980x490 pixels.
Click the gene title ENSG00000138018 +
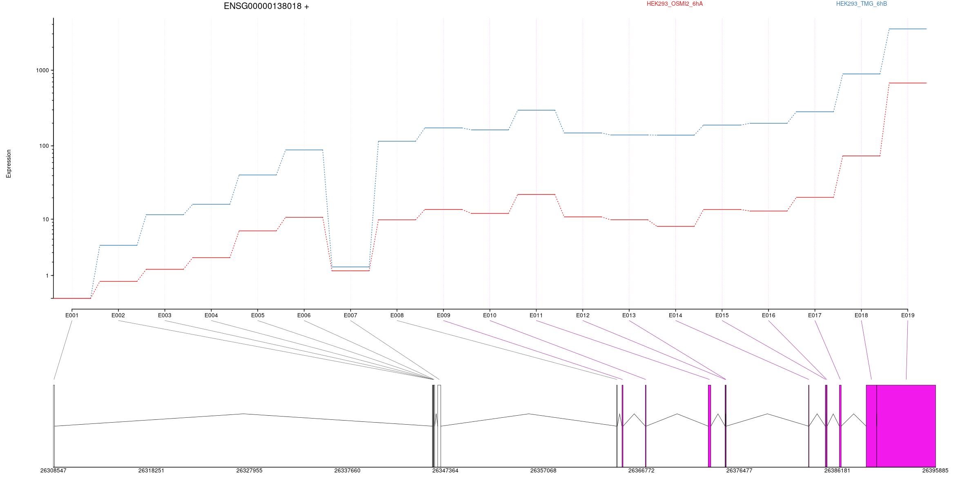[266, 6]
